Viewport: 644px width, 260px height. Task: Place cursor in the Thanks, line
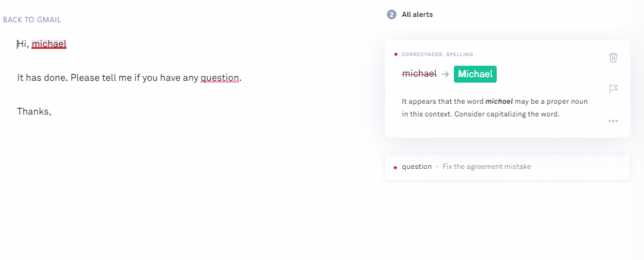[34, 111]
